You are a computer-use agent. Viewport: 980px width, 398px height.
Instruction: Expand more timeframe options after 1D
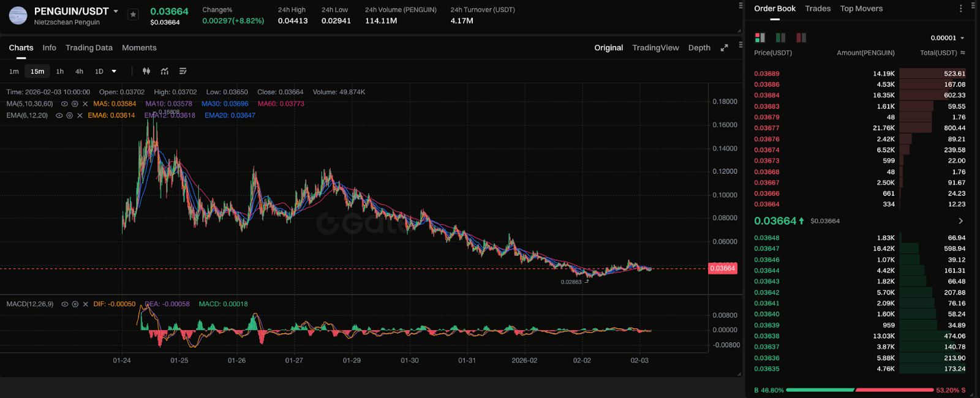pyautogui.click(x=114, y=72)
